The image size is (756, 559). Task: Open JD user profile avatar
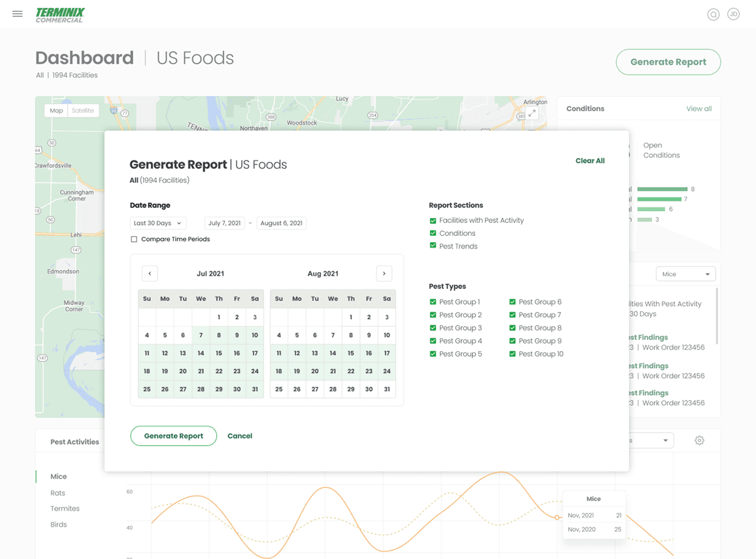click(x=733, y=14)
